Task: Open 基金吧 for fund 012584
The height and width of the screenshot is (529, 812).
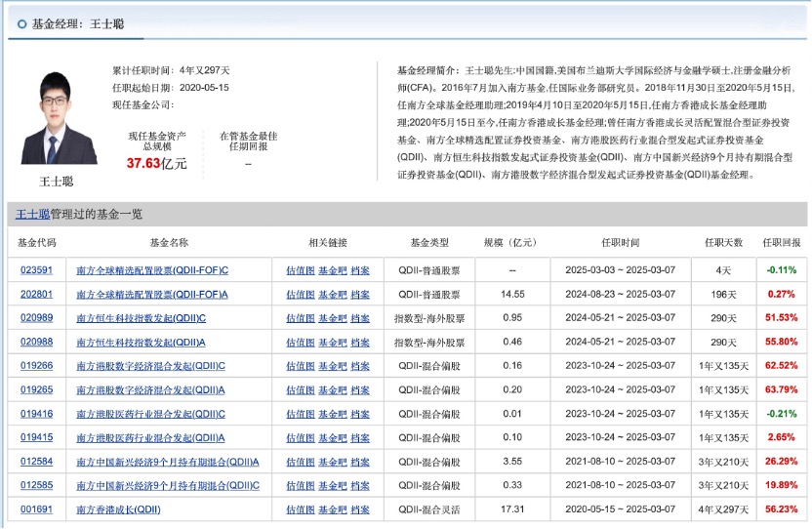Action: (x=333, y=463)
